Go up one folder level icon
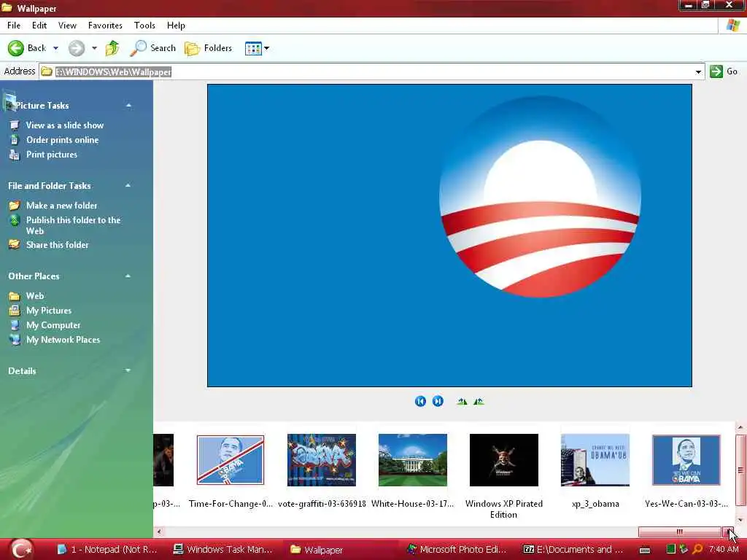Image resolution: width=747 pixels, height=560 pixels. (x=112, y=48)
